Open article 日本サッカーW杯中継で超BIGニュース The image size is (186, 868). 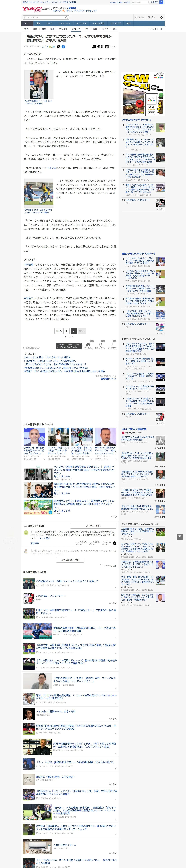[76, 612]
